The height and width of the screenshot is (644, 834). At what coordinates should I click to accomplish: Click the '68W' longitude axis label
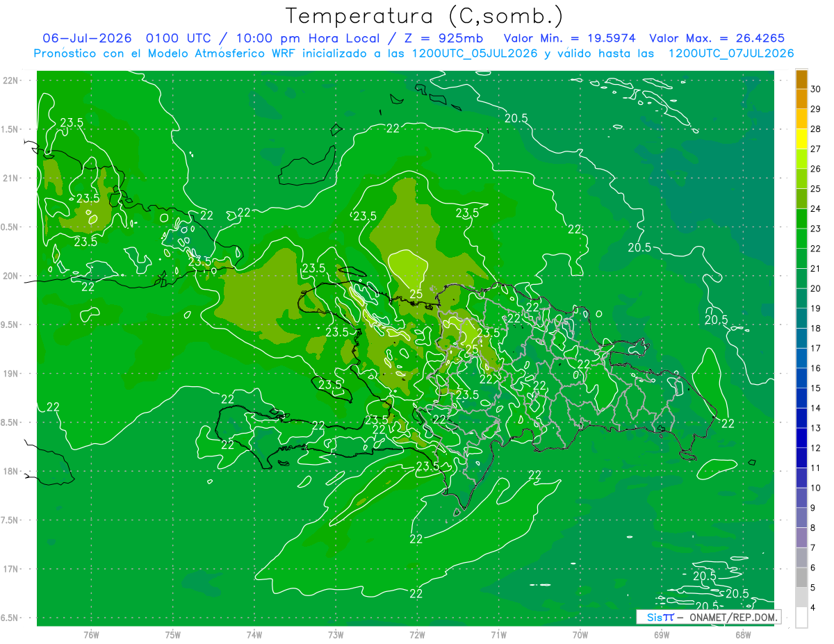(x=742, y=634)
